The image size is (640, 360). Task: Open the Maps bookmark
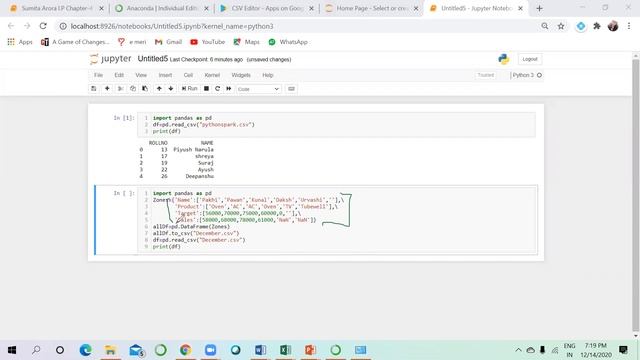tap(246, 42)
